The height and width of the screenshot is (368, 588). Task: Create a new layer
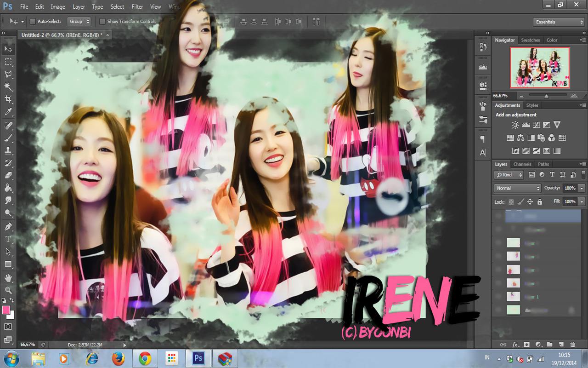pyautogui.click(x=561, y=345)
